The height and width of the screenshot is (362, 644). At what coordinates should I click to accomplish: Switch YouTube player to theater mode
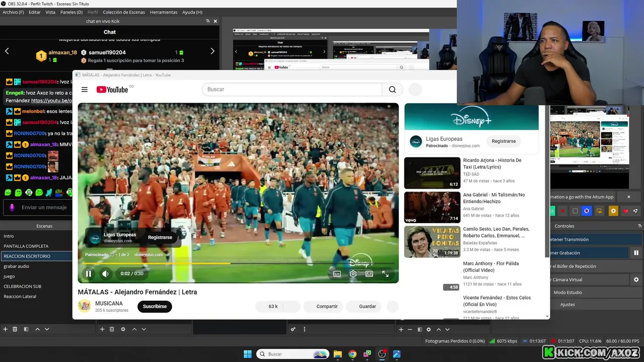[x=369, y=274]
